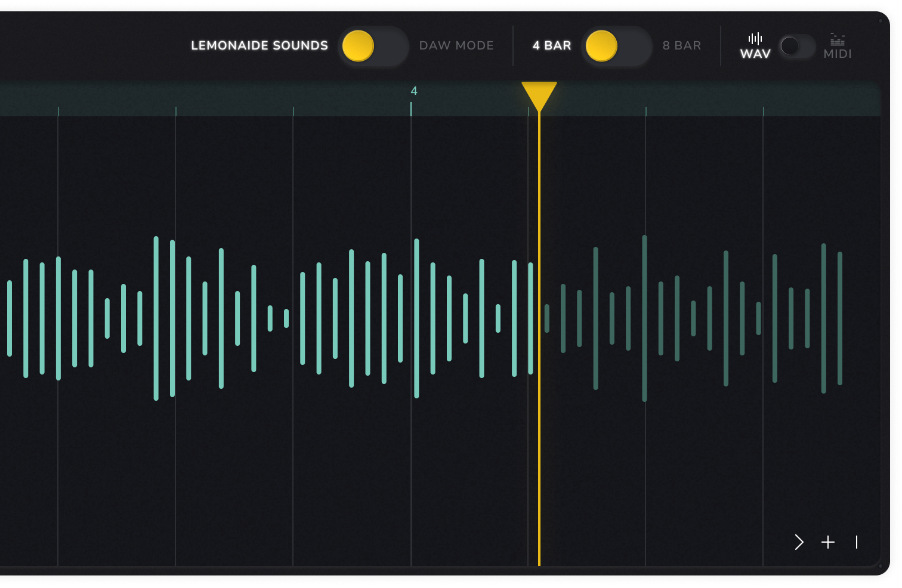Click the MIDI notes icon
This screenshot has height=588, width=902.
(838, 39)
